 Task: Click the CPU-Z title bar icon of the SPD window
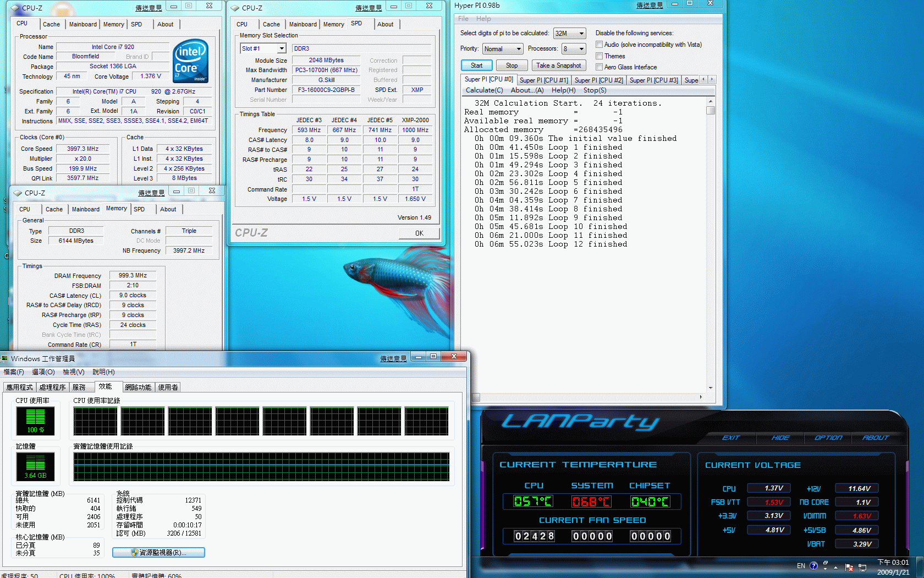click(x=235, y=8)
